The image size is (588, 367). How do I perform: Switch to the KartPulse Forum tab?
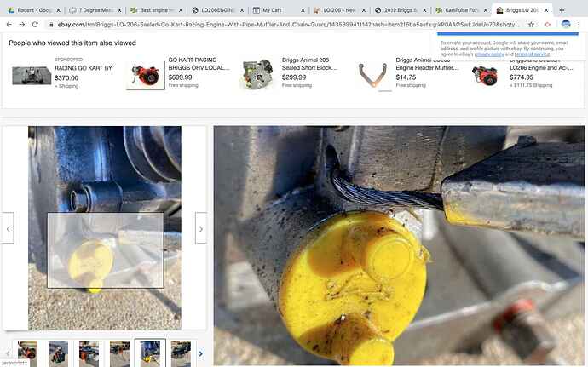point(461,10)
